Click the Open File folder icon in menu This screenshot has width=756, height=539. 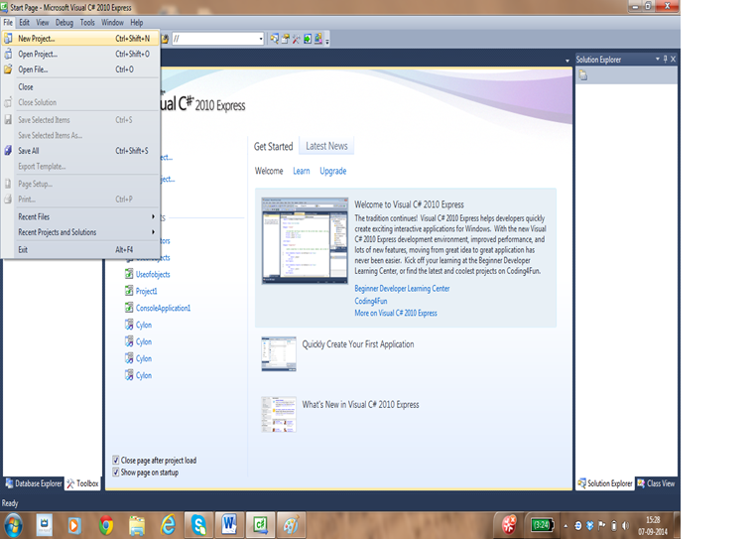pos(8,69)
